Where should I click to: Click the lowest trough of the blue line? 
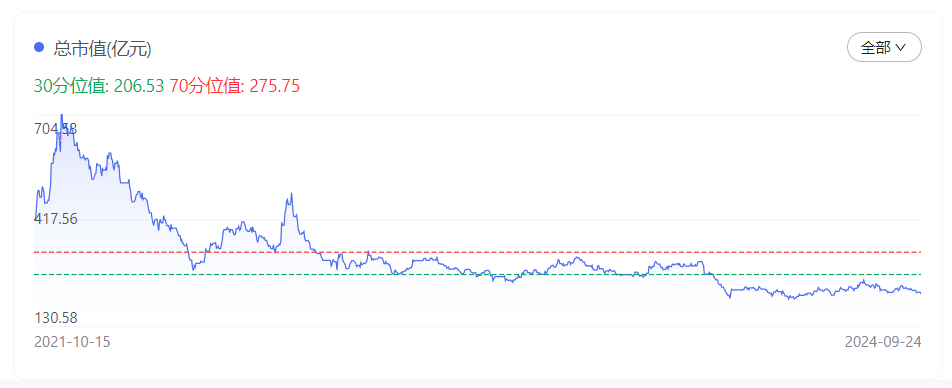point(790,299)
